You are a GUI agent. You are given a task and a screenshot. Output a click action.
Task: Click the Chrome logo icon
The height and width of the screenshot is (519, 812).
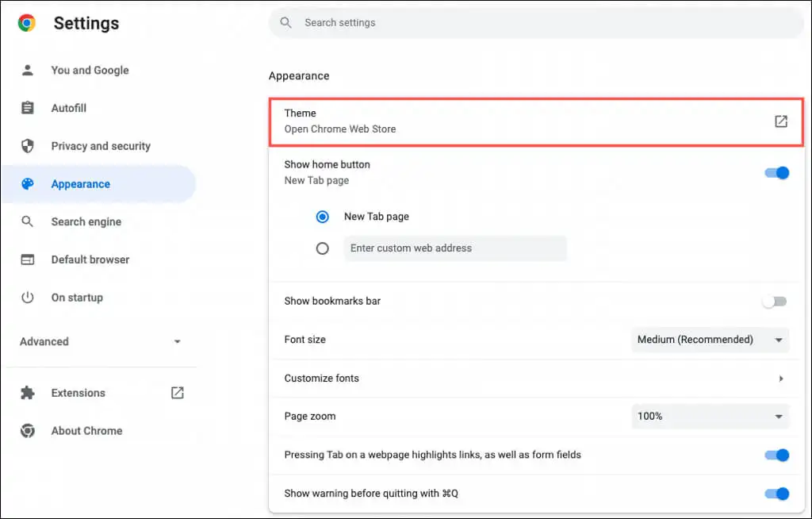pyautogui.click(x=27, y=23)
